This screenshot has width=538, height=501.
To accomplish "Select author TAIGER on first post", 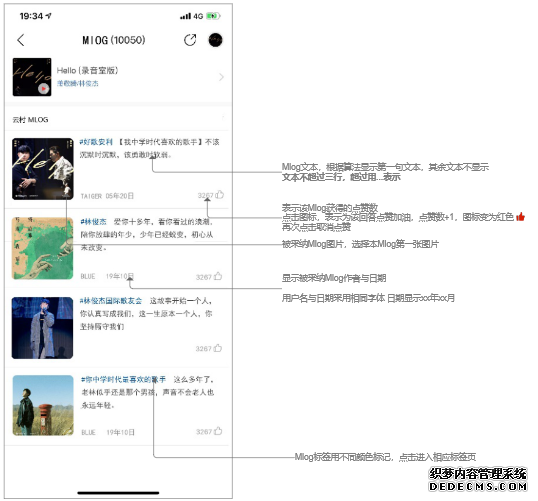I will [x=91, y=196].
